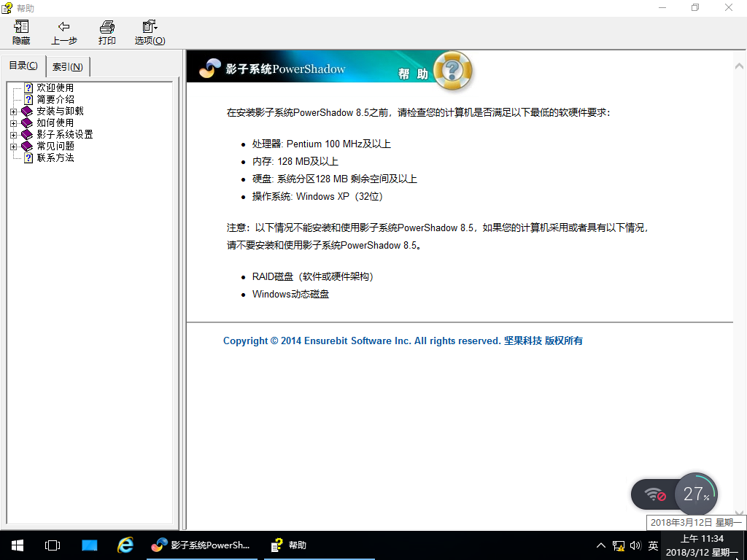Click the 帮助 help window taskbar button

(320, 545)
